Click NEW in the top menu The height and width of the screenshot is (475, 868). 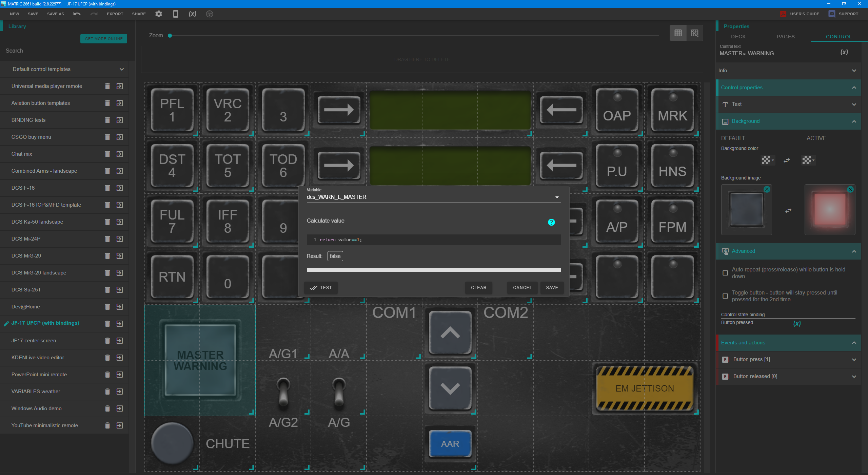15,14
